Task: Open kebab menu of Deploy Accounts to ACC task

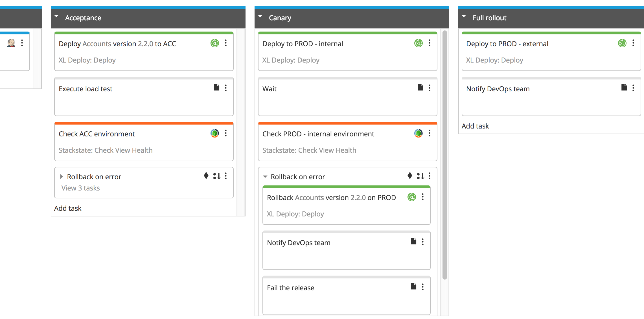Action: tap(226, 43)
